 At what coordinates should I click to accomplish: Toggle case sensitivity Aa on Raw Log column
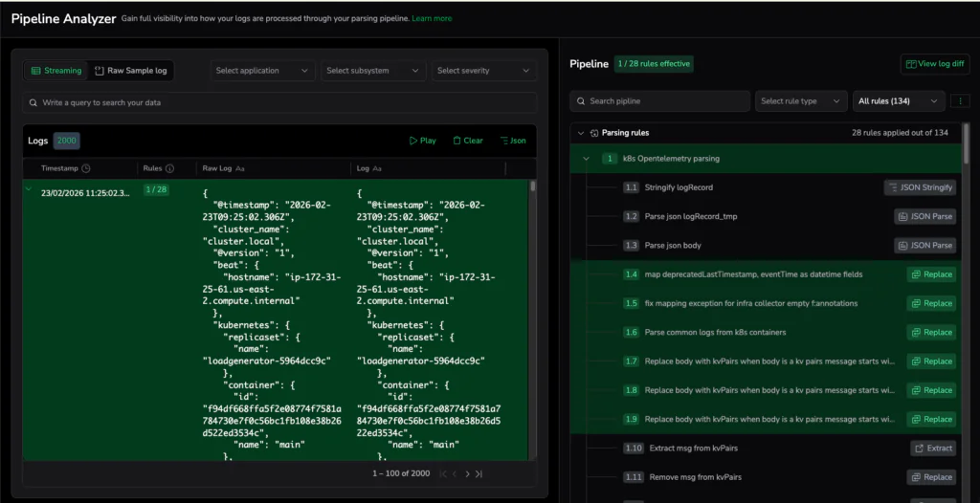(x=240, y=168)
